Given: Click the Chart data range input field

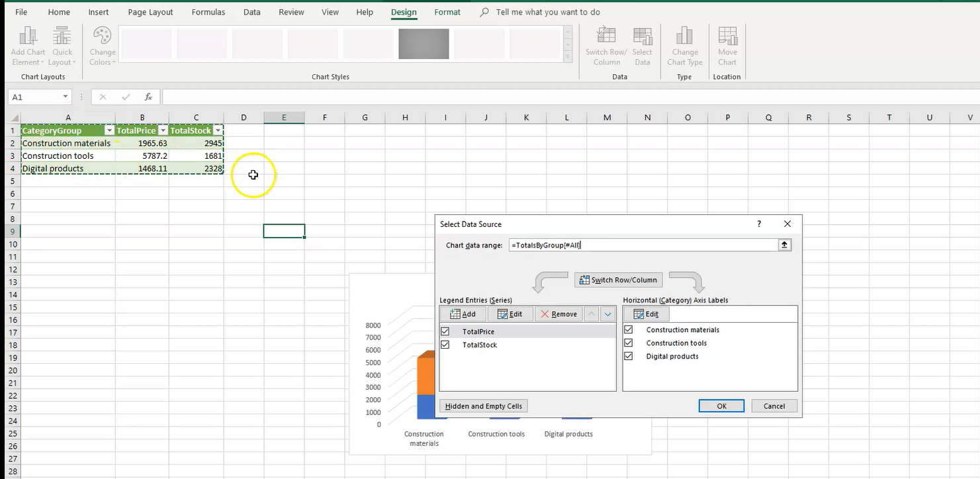Looking at the screenshot, I should 642,245.
